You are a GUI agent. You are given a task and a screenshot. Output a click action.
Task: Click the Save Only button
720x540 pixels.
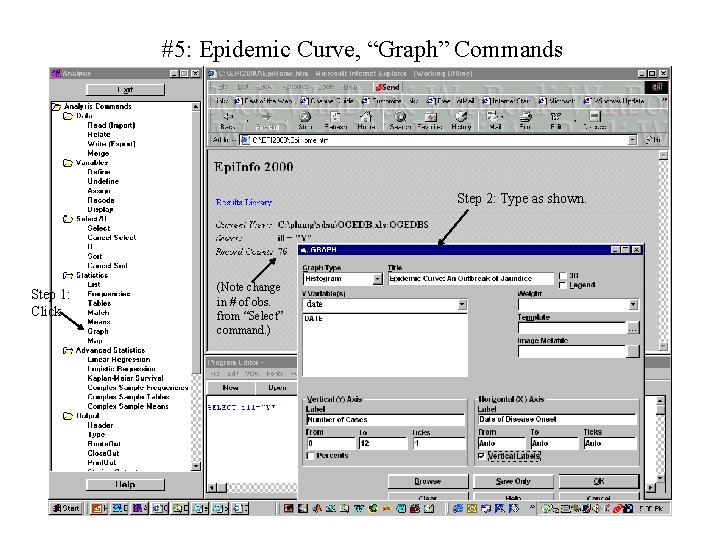click(513, 481)
